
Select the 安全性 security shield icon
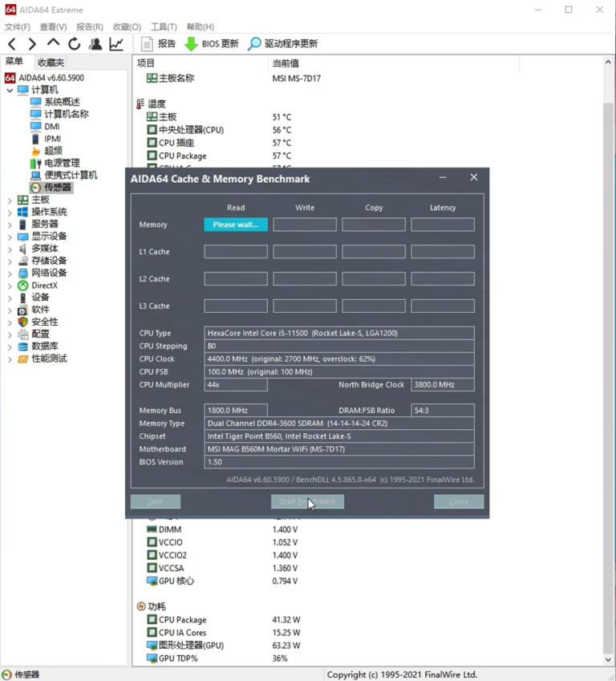click(x=23, y=322)
